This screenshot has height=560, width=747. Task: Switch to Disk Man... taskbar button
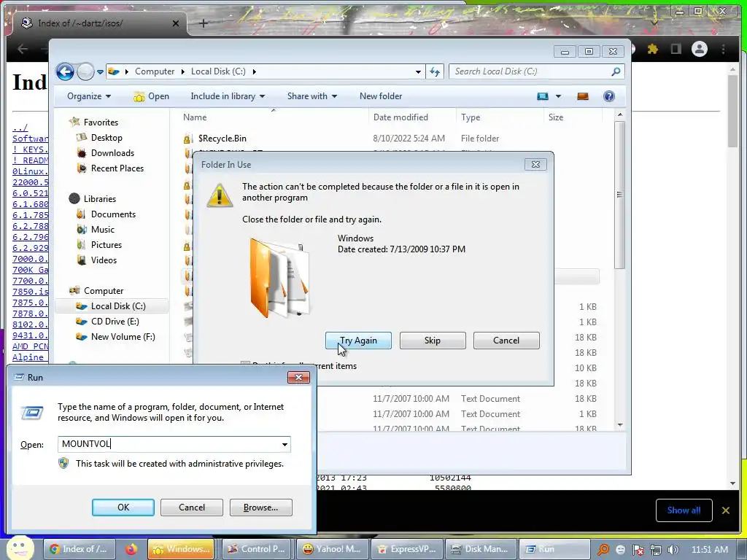(480, 549)
